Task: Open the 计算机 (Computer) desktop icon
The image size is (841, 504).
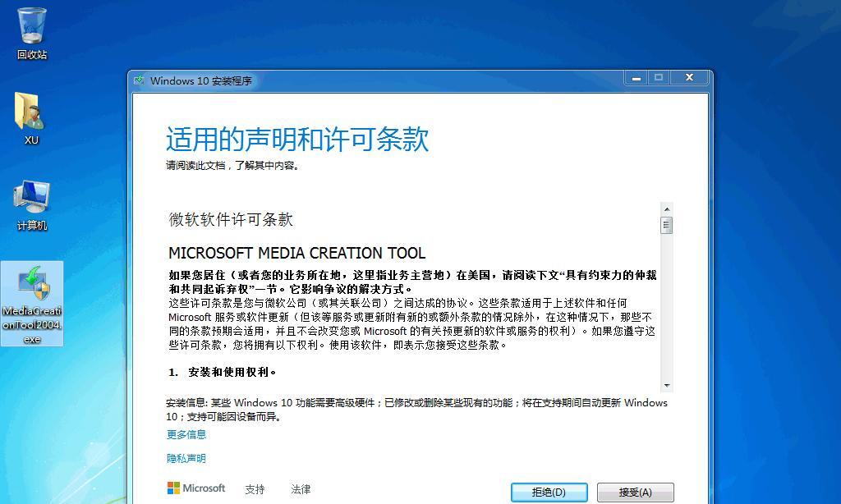Action: pos(32,205)
